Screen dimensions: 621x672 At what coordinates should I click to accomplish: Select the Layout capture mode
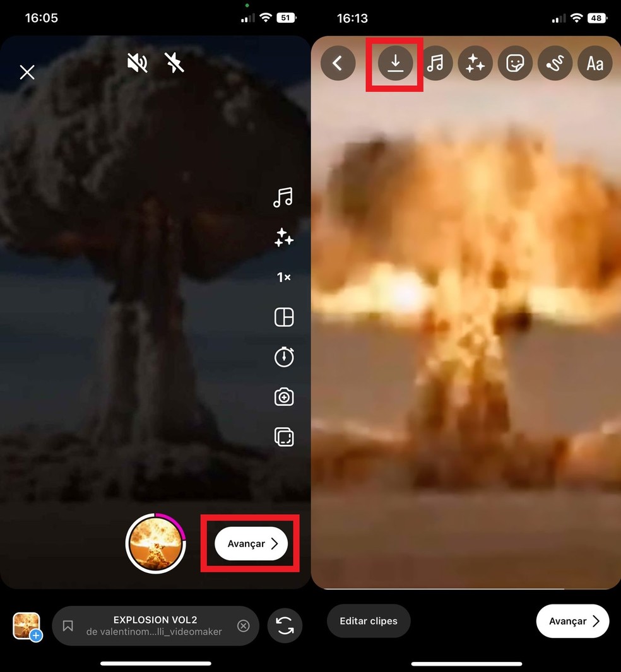point(283,317)
